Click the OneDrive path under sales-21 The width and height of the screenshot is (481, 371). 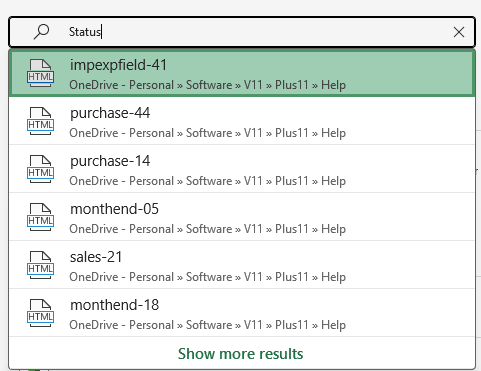[x=207, y=277]
